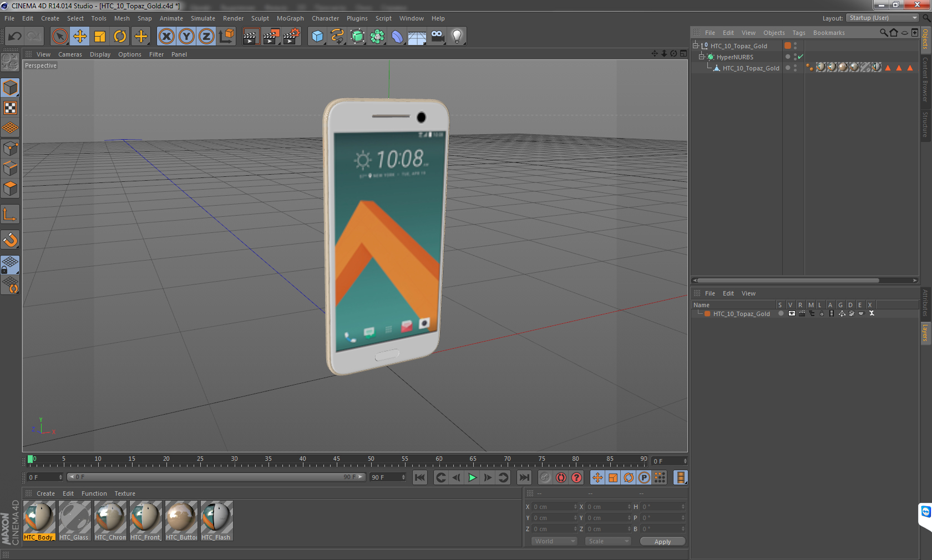Screen dimensions: 932x560
Task: Open the Layout dropdown Startup (User)
Action: [883, 18]
